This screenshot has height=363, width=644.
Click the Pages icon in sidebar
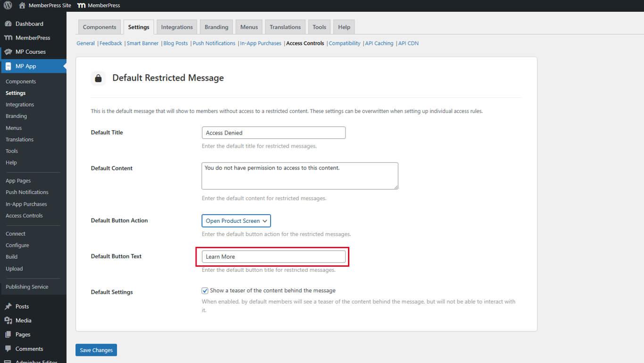tap(8, 335)
